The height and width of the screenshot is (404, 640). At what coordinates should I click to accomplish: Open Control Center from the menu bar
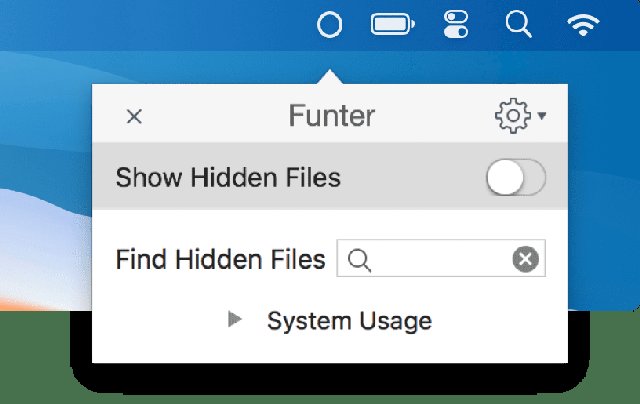click(455, 24)
